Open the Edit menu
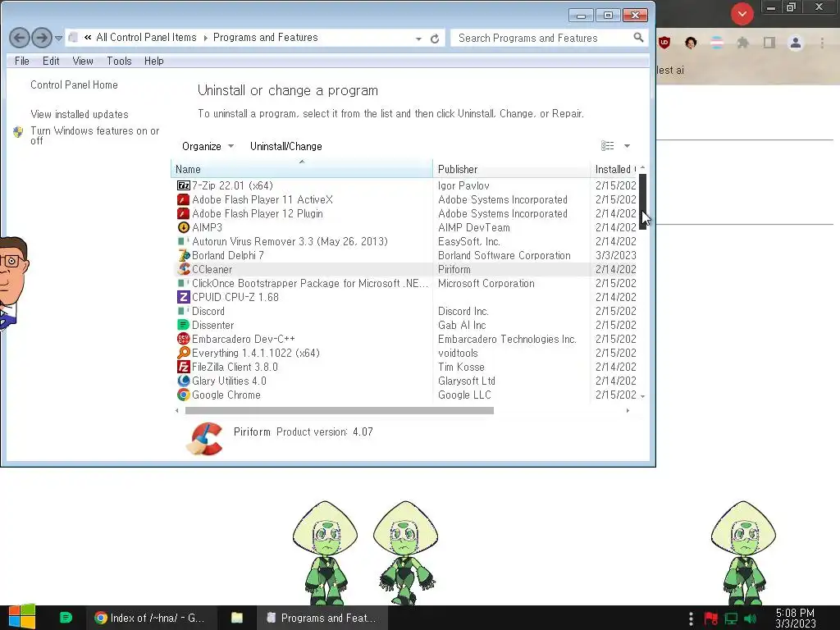Image resolution: width=840 pixels, height=630 pixels. [51, 61]
